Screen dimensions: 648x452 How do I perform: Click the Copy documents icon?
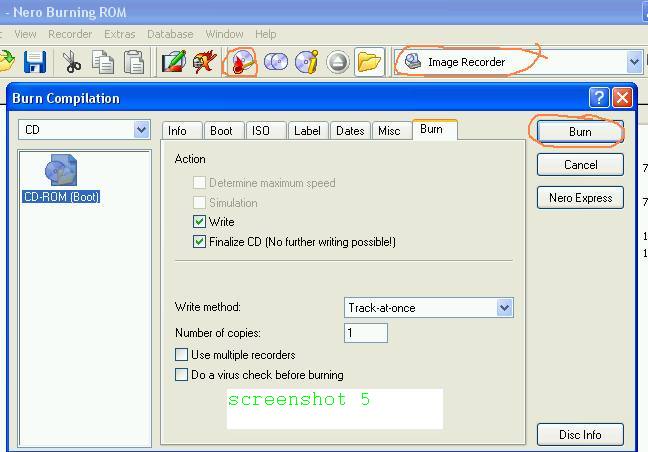102,62
